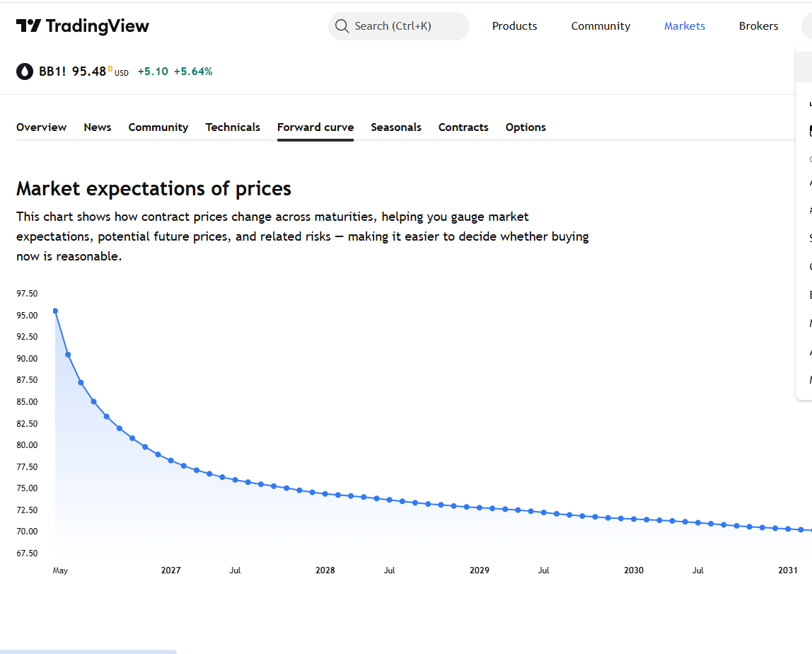Click the BB1! ticker symbol text
This screenshot has width=812, height=654.
click(52, 71)
